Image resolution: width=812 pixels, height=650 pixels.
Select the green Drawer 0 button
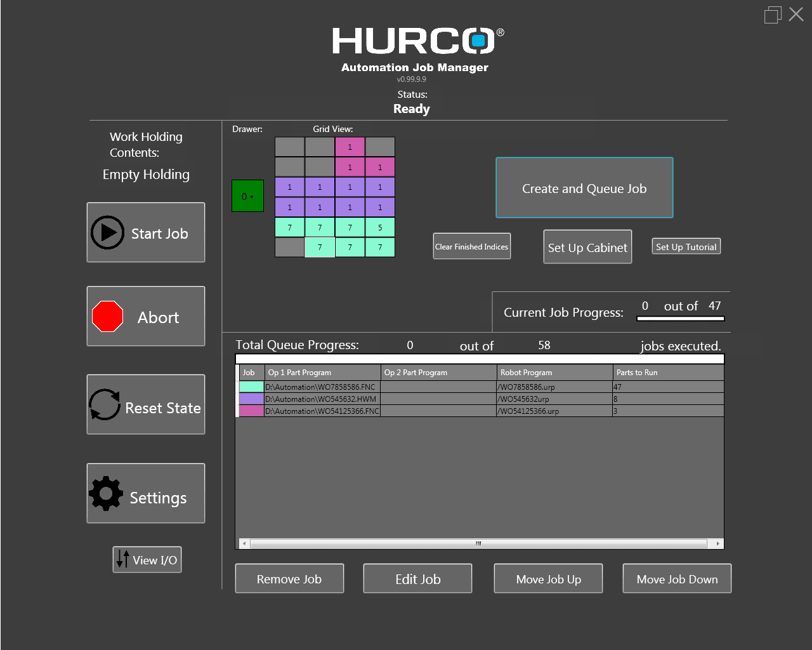click(247, 196)
